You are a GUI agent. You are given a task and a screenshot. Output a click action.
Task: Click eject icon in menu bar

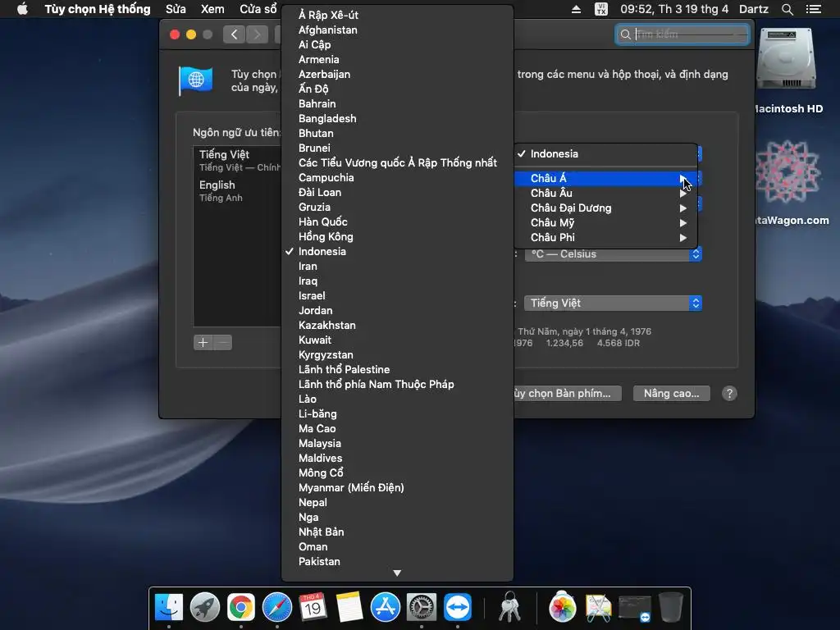(x=577, y=9)
